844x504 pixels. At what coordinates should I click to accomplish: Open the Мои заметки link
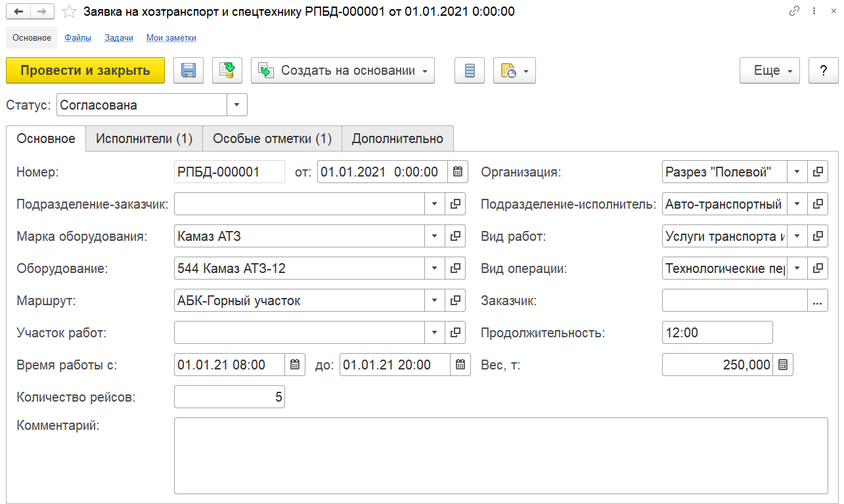coord(171,37)
